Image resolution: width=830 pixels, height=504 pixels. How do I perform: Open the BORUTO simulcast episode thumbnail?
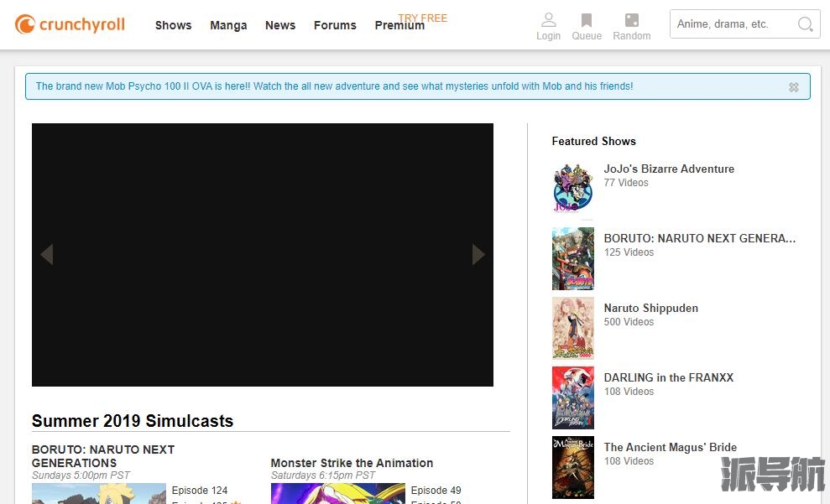(99, 493)
